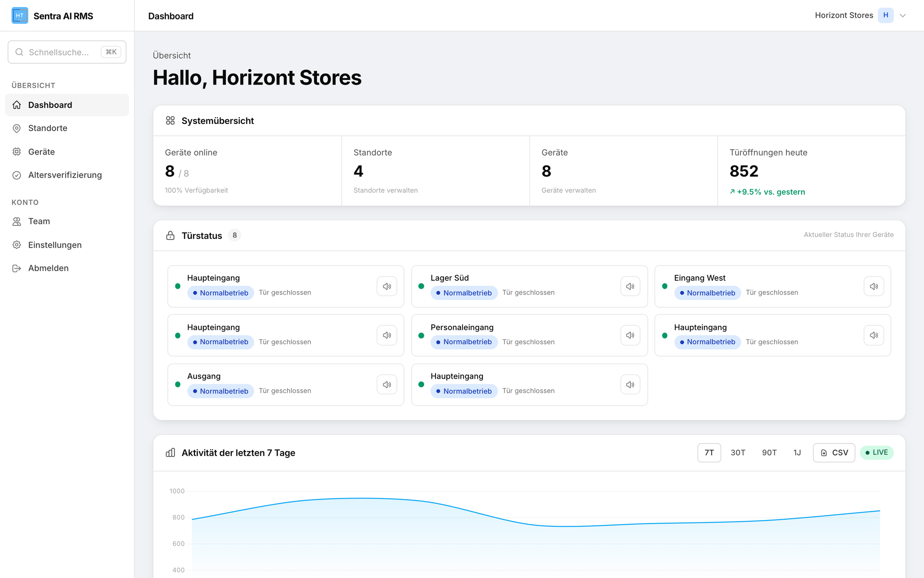Click 'Aktueller Status Ihrer Geräte' text

coord(848,235)
